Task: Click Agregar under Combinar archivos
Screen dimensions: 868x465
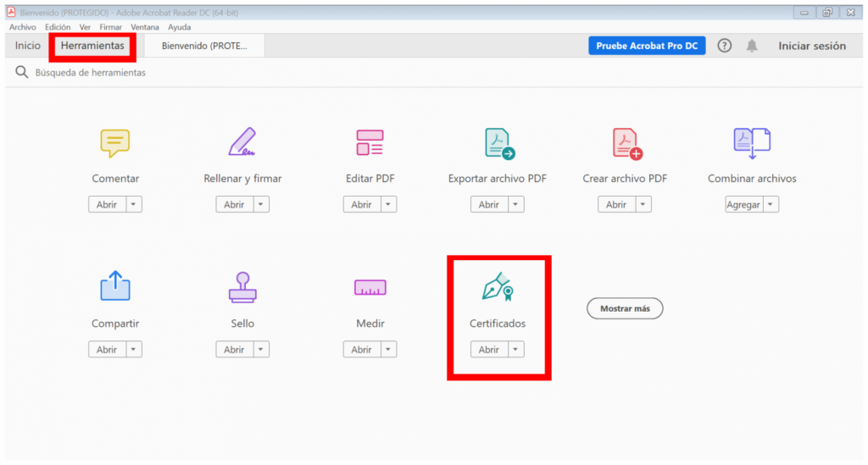Action: pyautogui.click(x=743, y=205)
